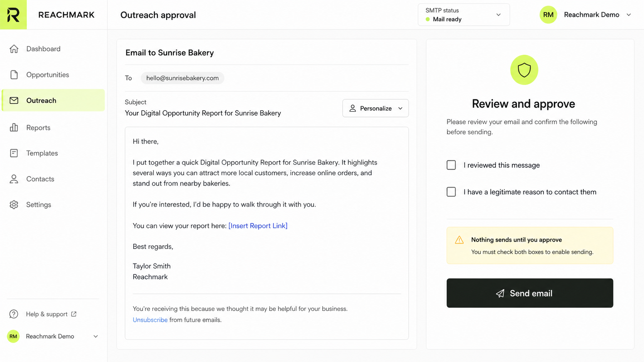The image size is (644, 362).
Task: Select the Outreach sidebar menu item
Action: tap(53, 100)
